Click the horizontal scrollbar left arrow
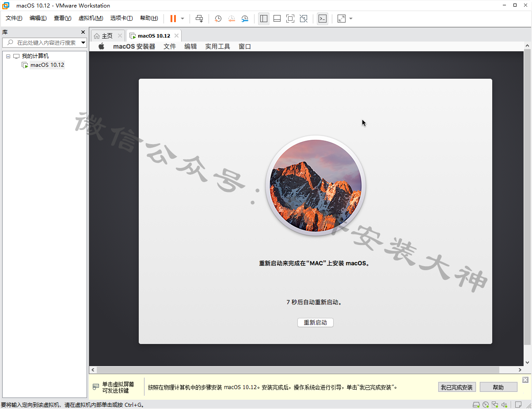The width and height of the screenshot is (532, 409). pyautogui.click(x=93, y=370)
